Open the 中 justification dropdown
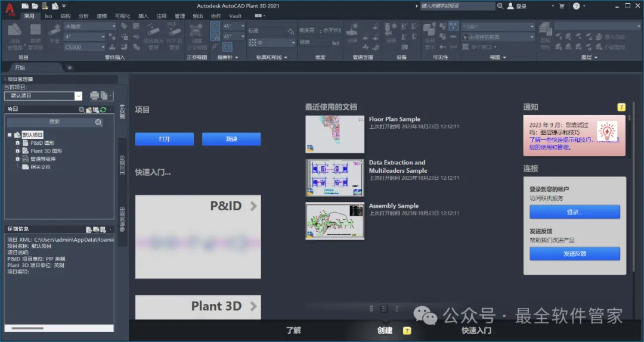 [271, 42]
